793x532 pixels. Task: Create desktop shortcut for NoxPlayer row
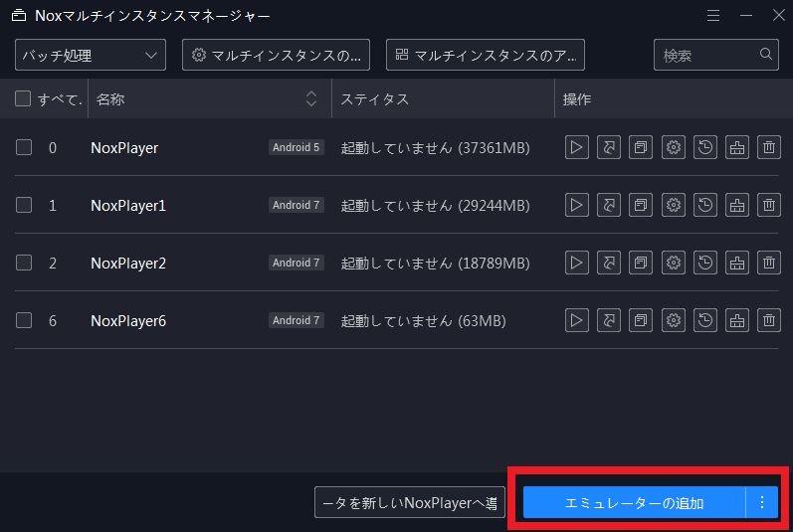(608, 147)
